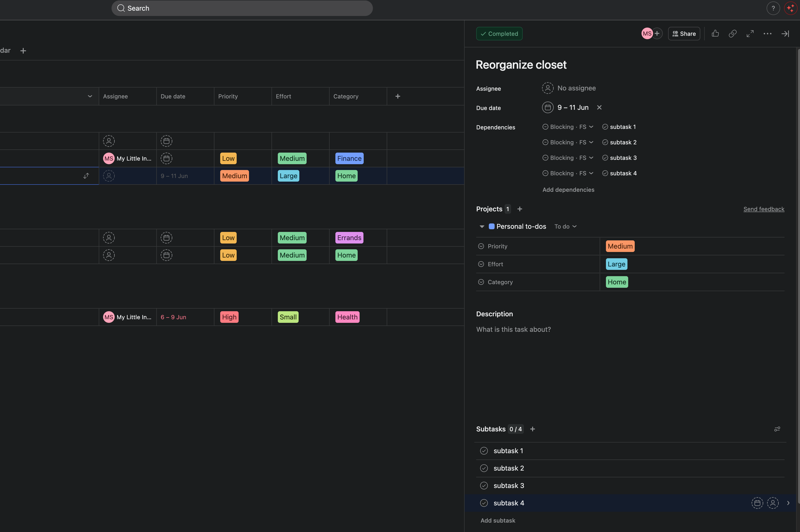Image resolution: width=800 pixels, height=532 pixels.
Task: Open Effort field Large value in details
Action: (x=616, y=264)
